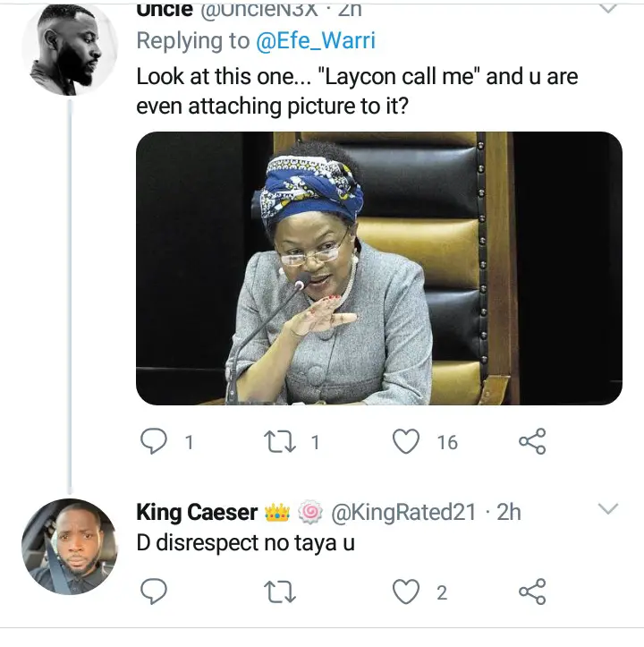Open options chevron on King Caeser's tweet
The image size is (644, 647).
click(607, 510)
